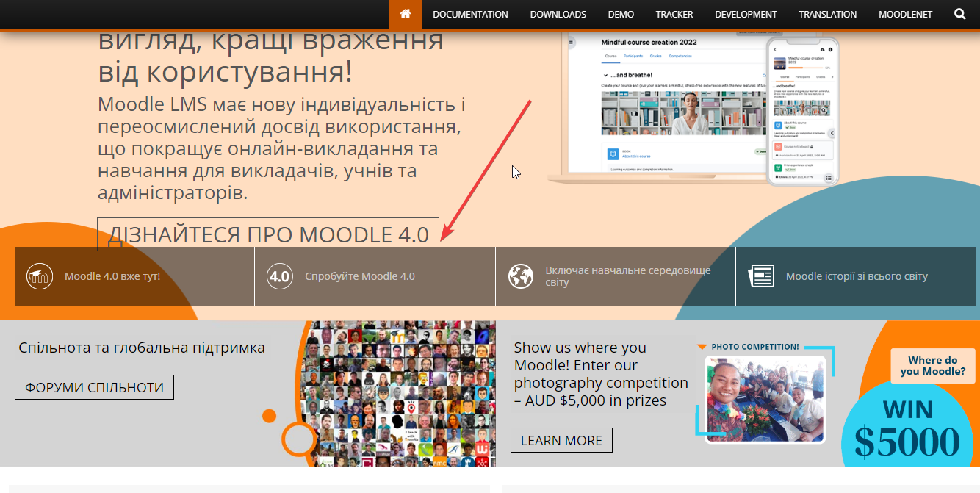Open Documentation menu item
980x493 pixels.
click(470, 14)
